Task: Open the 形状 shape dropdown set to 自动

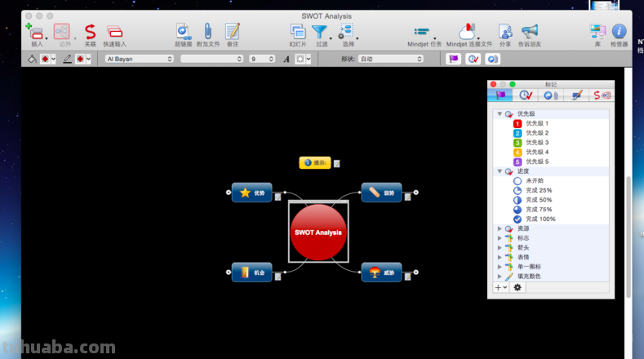Action: pos(390,59)
